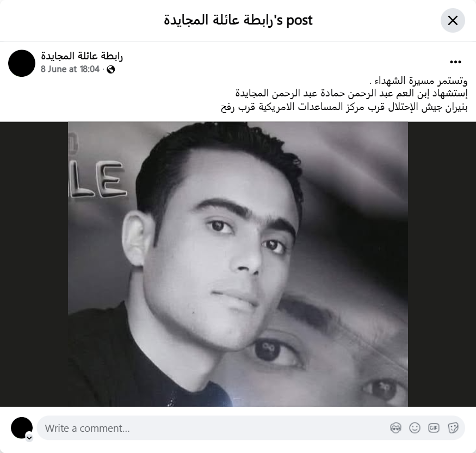Open the GIF picker for comment
Screen dimensions: 476x453
(434, 428)
